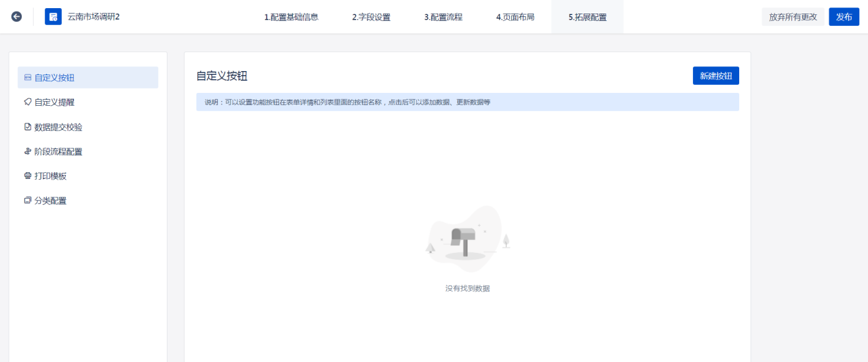The width and height of the screenshot is (868, 362).
Task: Click the 自定义提醒 pin icon
Action: (28, 102)
